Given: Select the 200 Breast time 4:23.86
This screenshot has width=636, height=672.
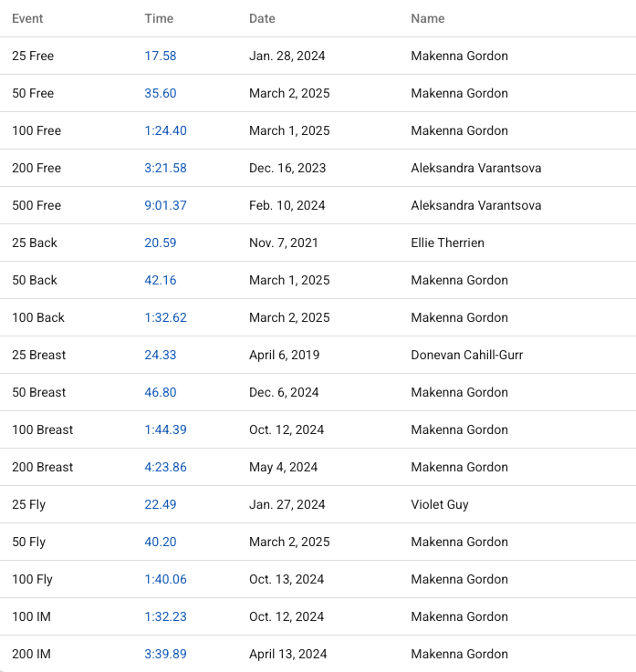Looking at the screenshot, I should [x=165, y=467].
